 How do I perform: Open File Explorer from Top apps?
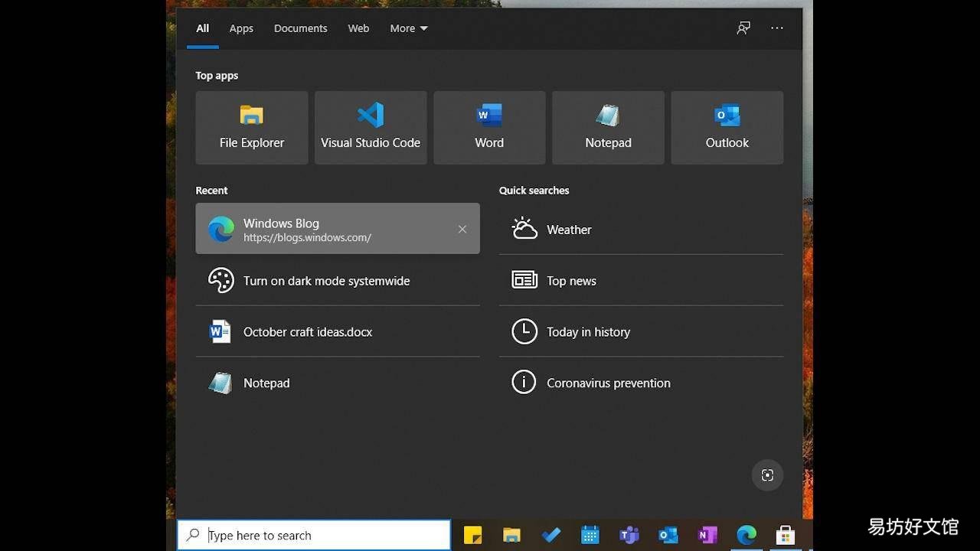click(251, 128)
